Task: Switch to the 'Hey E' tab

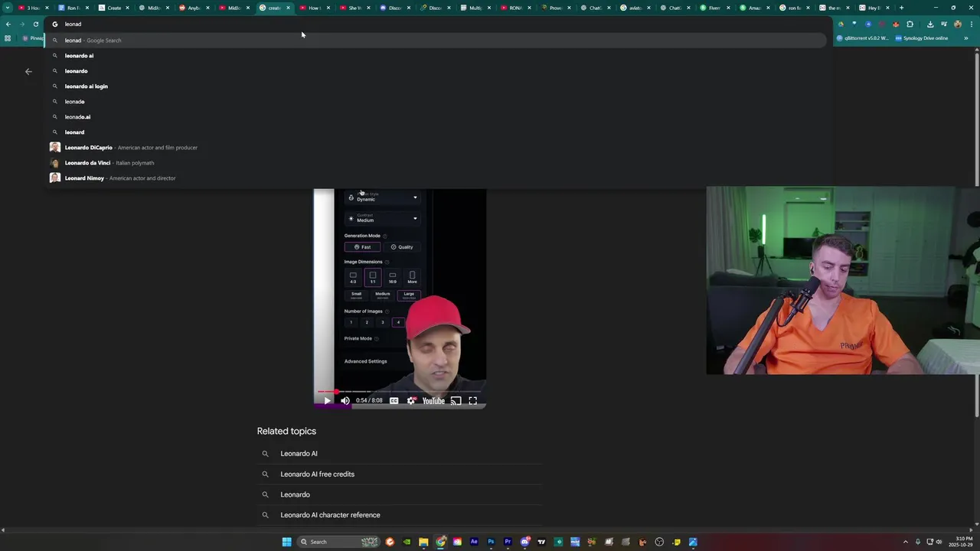Action: click(x=873, y=8)
